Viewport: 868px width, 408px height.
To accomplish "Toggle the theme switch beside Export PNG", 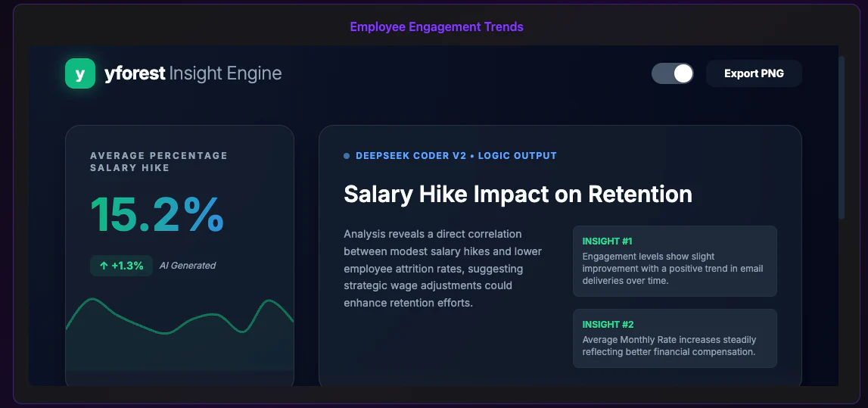I will (672, 73).
